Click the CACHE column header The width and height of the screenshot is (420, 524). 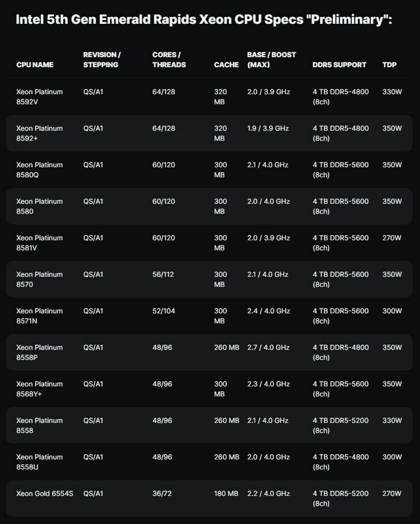pos(226,65)
